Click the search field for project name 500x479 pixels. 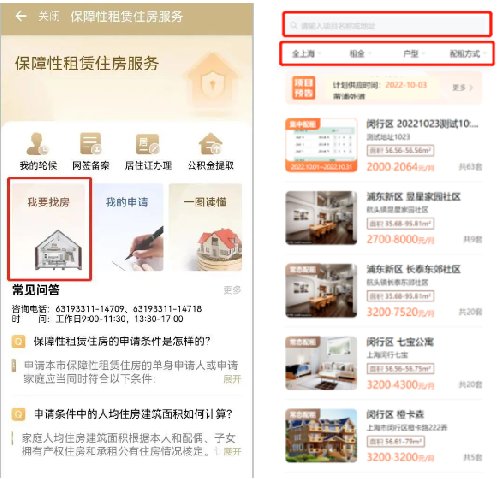(387, 25)
